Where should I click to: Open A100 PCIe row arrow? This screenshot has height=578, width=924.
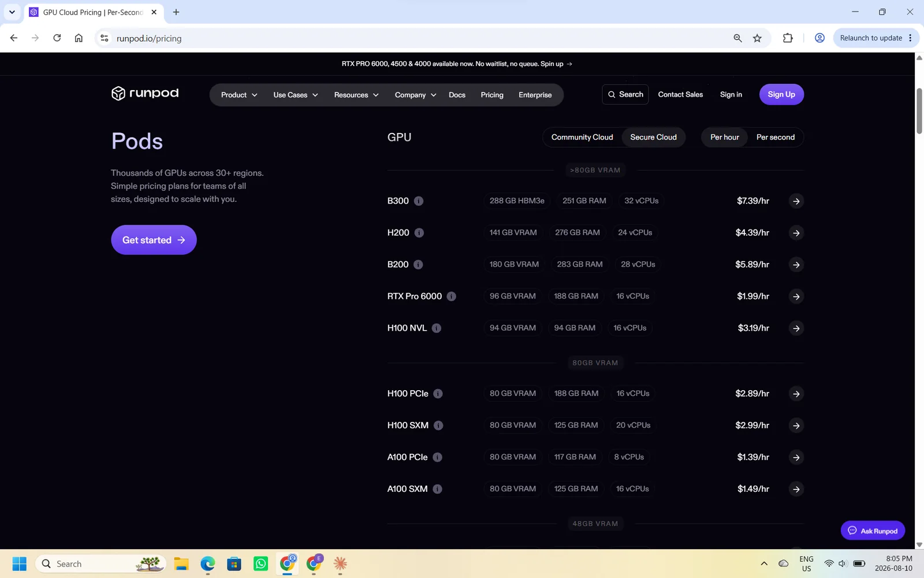[x=796, y=457]
